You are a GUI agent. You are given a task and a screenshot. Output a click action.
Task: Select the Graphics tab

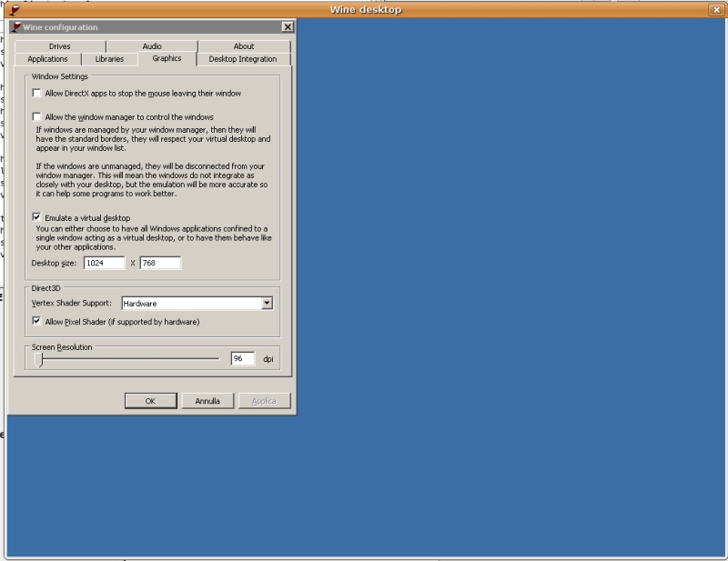pyautogui.click(x=167, y=58)
